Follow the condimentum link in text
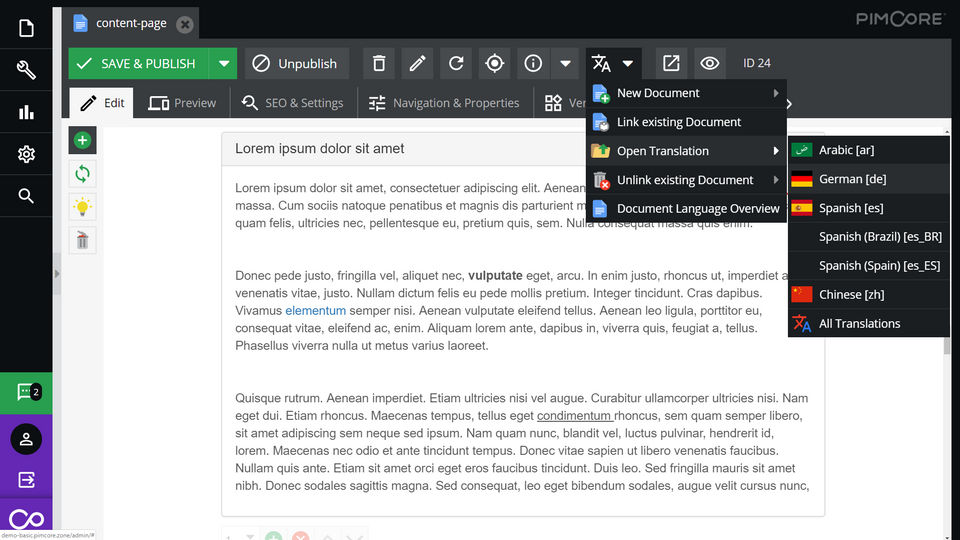 (574, 416)
